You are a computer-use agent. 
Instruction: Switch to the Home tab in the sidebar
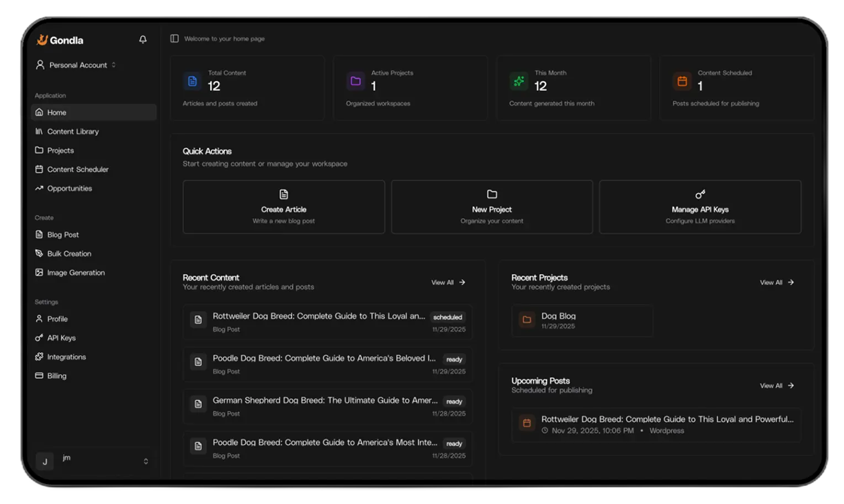(x=57, y=112)
